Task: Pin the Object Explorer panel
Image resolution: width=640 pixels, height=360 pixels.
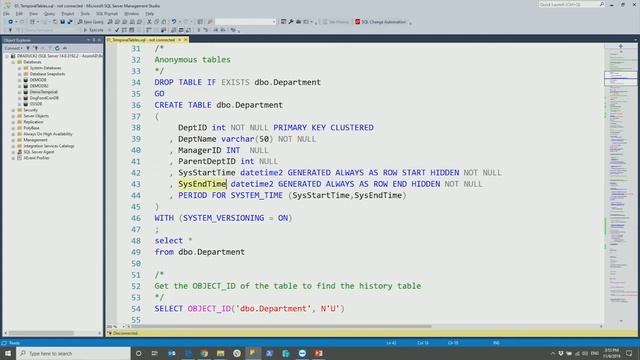Action: [x=94, y=40]
